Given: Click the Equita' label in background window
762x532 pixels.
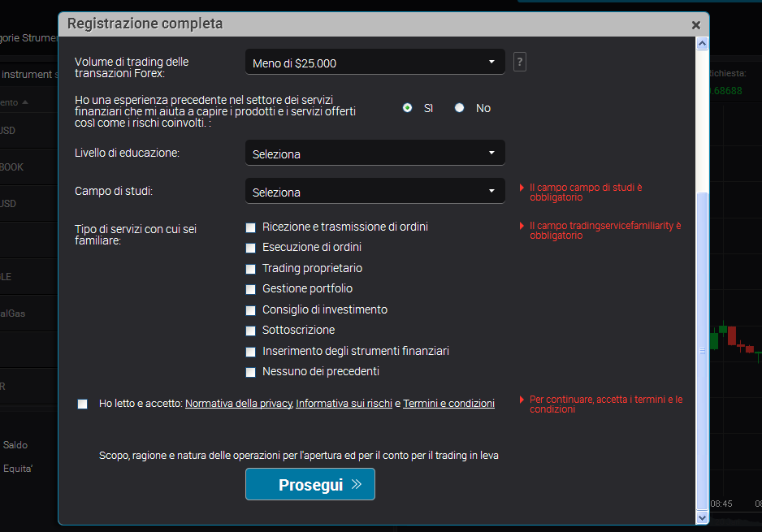Looking at the screenshot, I should pyautogui.click(x=18, y=469).
